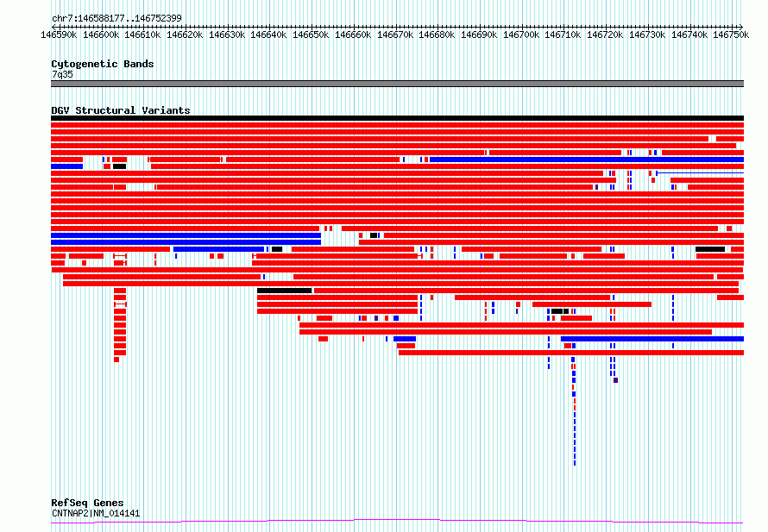
Task: Click the purple variant square near 146722k
Action: tap(615, 380)
